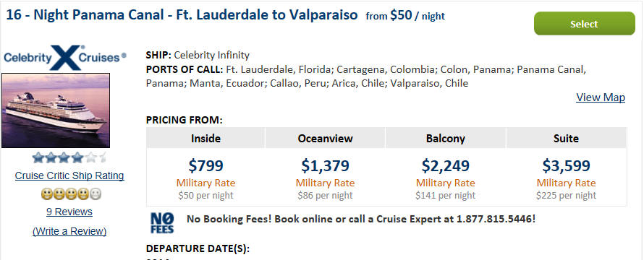Select the Balcony column header
This screenshot has height=260, width=644.
(446, 138)
